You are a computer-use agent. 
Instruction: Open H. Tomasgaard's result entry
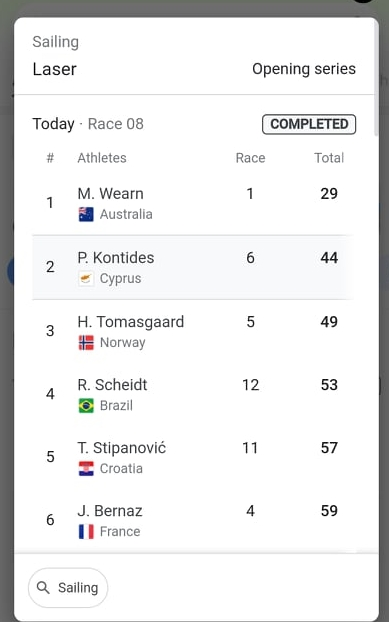193,331
